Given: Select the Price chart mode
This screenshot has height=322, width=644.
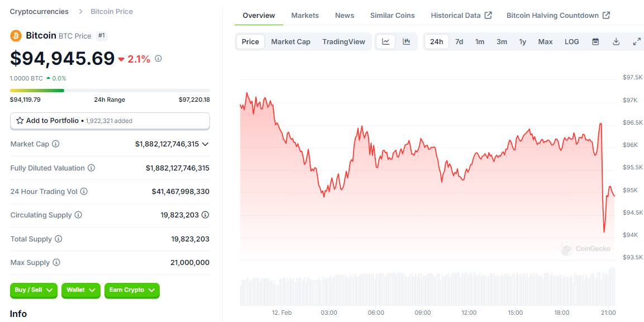Looking at the screenshot, I should 250,41.
